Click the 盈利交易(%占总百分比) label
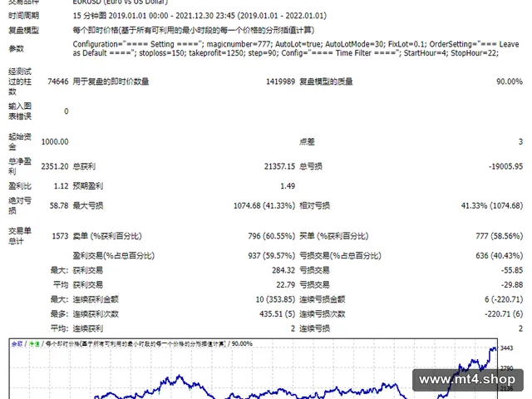This screenshot has height=399, width=532. point(114,256)
